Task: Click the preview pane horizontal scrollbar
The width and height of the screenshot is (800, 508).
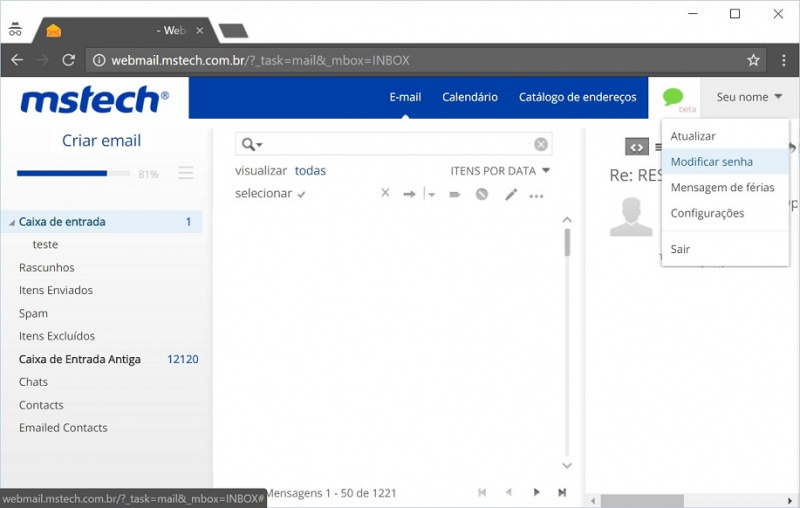Action: coord(642,500)
